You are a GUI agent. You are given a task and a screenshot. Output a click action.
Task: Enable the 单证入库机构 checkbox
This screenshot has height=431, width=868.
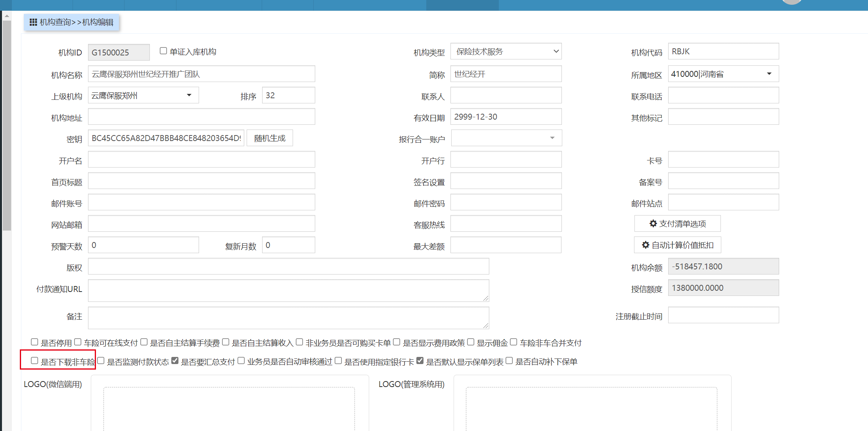coord(163,51)
